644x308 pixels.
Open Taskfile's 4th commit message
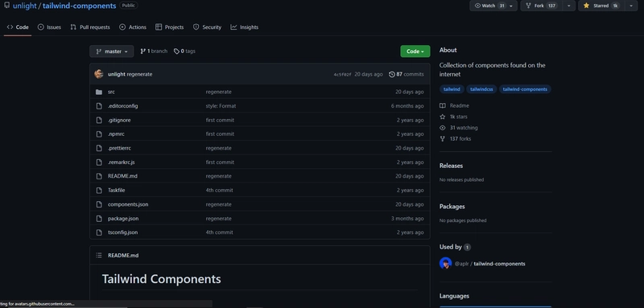point(219,191)
